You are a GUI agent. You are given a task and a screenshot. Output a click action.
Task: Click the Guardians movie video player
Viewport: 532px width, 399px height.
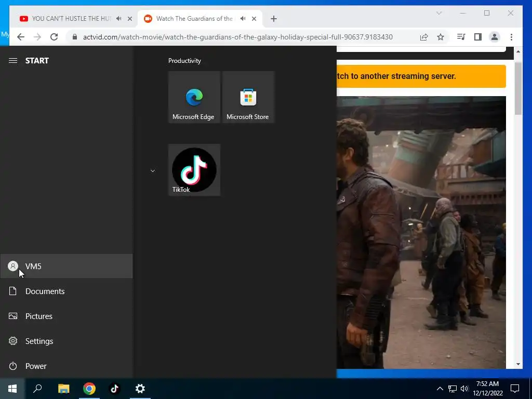coord(421,232)
